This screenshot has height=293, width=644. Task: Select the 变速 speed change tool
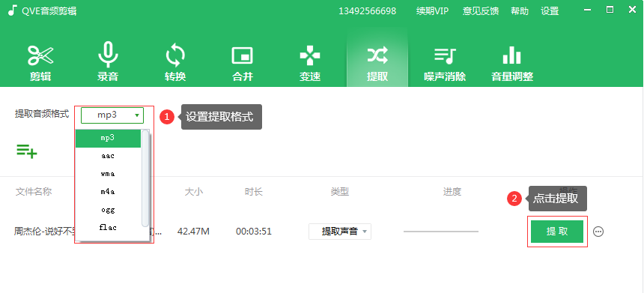tap(310, 63)
